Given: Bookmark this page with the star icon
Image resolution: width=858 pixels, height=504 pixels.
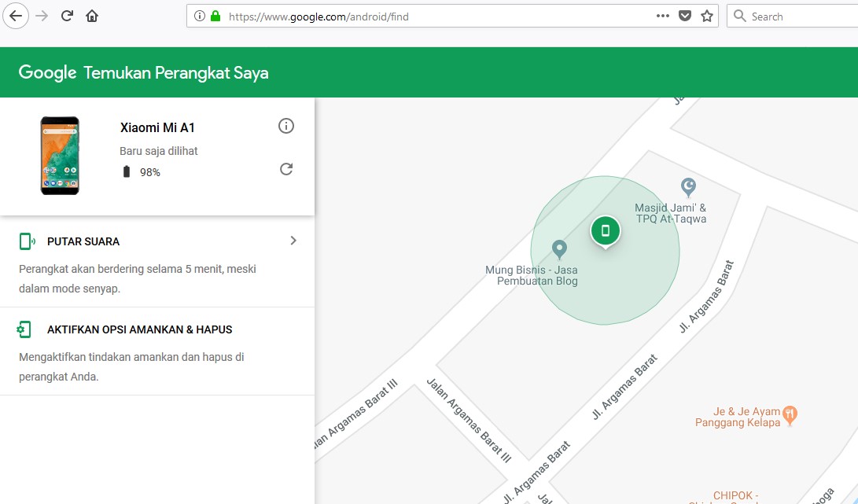Looking at the screenshot, I should pyautogui.click(x=707, y=16).
